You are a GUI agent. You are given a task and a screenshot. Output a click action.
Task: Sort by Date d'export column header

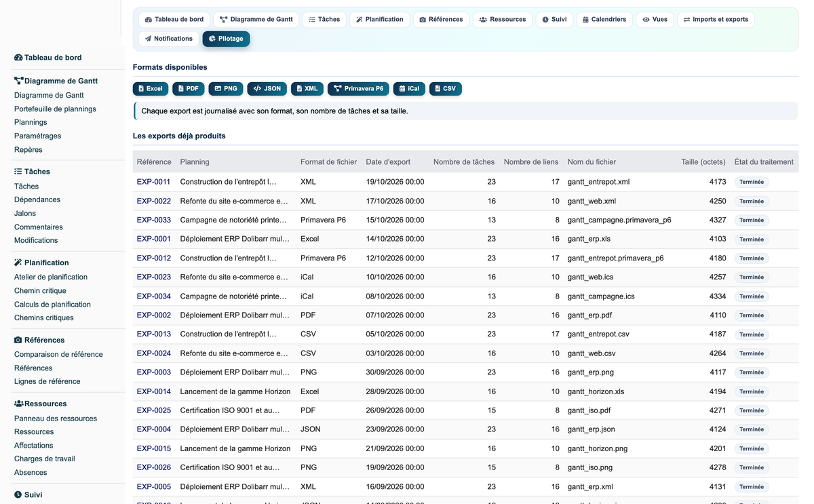click(x=388, y=162)
